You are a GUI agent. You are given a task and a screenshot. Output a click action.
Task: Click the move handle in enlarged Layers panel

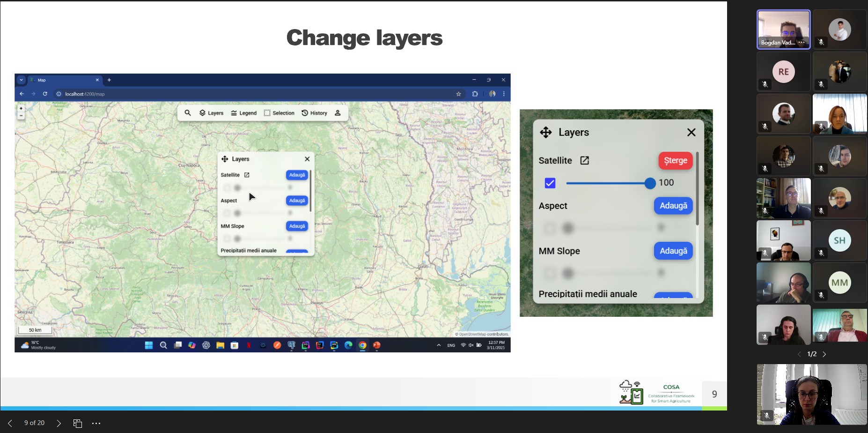[x=545, y=133]
